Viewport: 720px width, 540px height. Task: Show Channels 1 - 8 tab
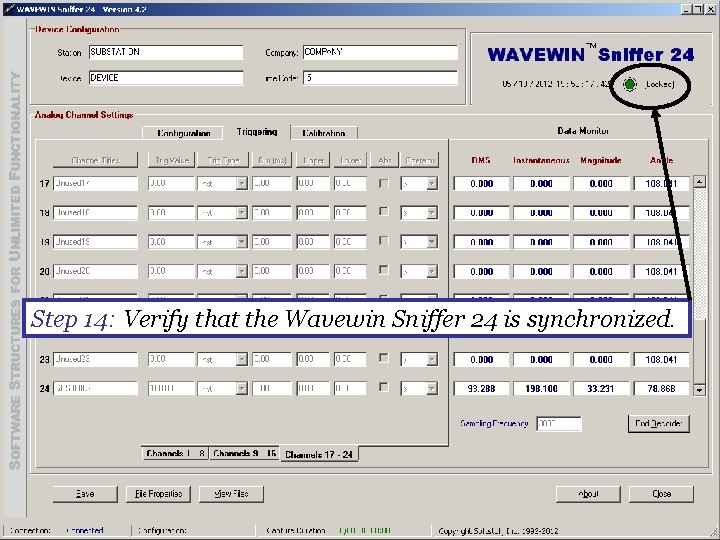175,453
